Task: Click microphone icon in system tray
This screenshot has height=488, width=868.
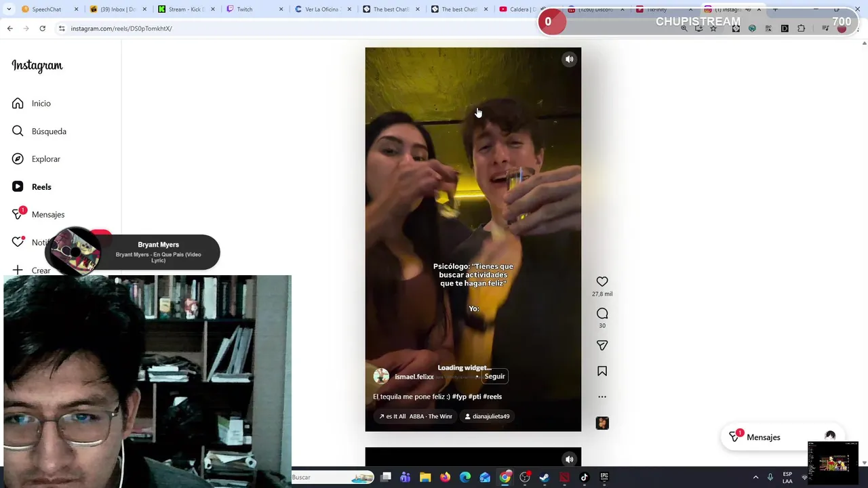Action: coord(770,477)
